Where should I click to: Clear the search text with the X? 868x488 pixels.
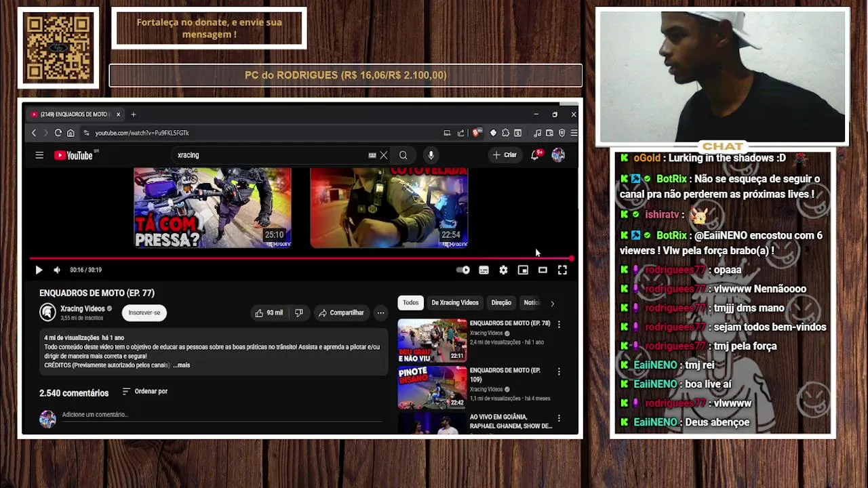(x=384, y=155)
